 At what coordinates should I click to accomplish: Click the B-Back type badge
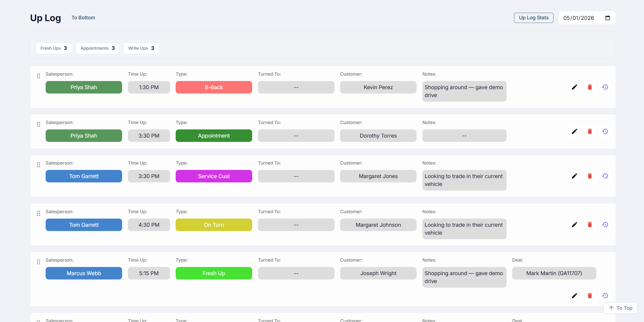click(x=214, y=87)
